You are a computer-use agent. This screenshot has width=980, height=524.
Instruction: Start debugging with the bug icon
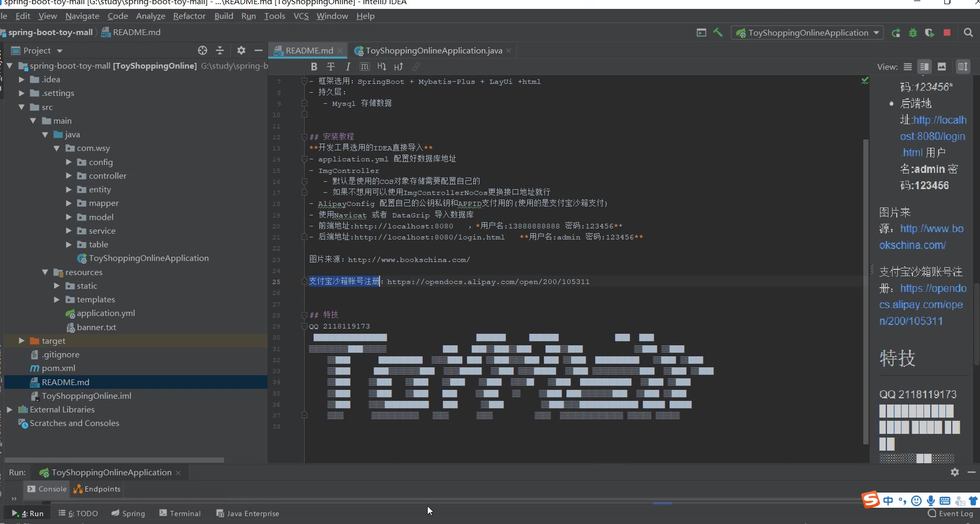(913, 32)
